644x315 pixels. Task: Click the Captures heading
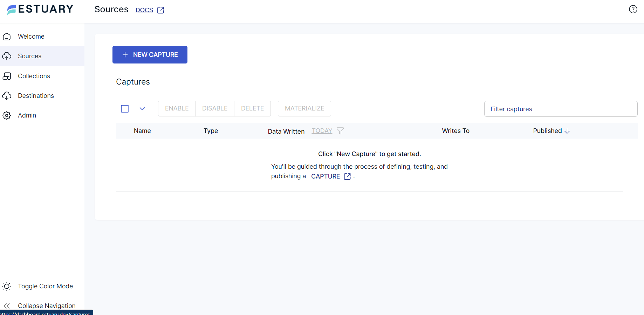(133, 82)
